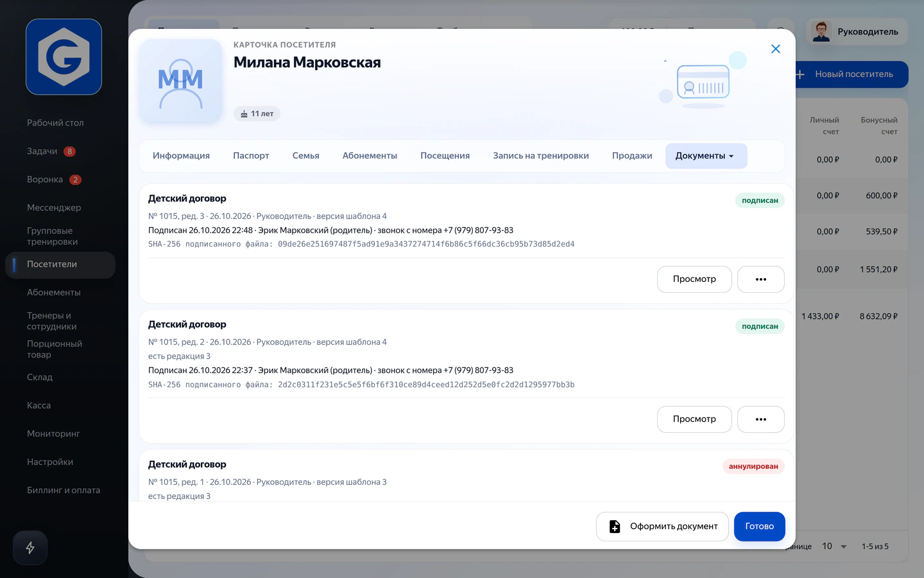
Task: Switch to the Информация tab
Action: point(181,156)
